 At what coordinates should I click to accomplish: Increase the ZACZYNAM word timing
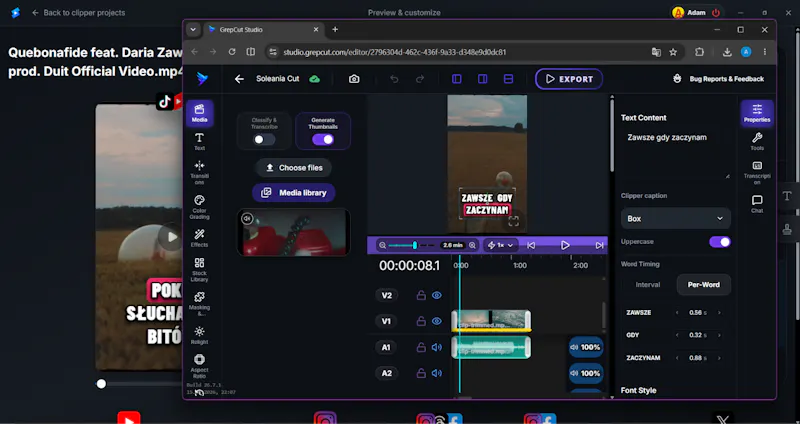(x=719, y=358)
